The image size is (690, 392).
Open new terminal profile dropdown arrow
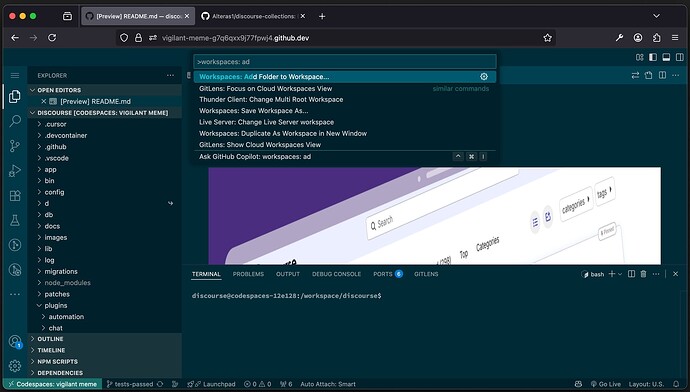(x=620, y=274)
